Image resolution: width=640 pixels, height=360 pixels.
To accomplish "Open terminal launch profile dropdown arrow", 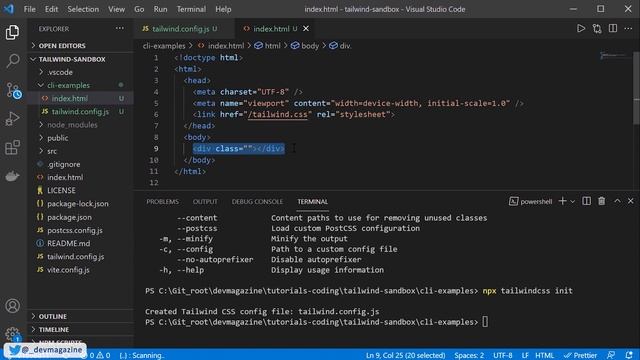I will (573, 201).
